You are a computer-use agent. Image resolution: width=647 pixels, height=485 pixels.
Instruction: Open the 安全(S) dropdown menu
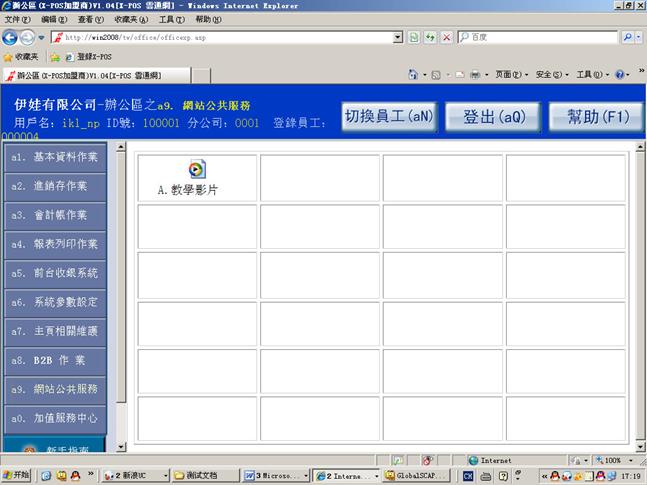point(552,75)
